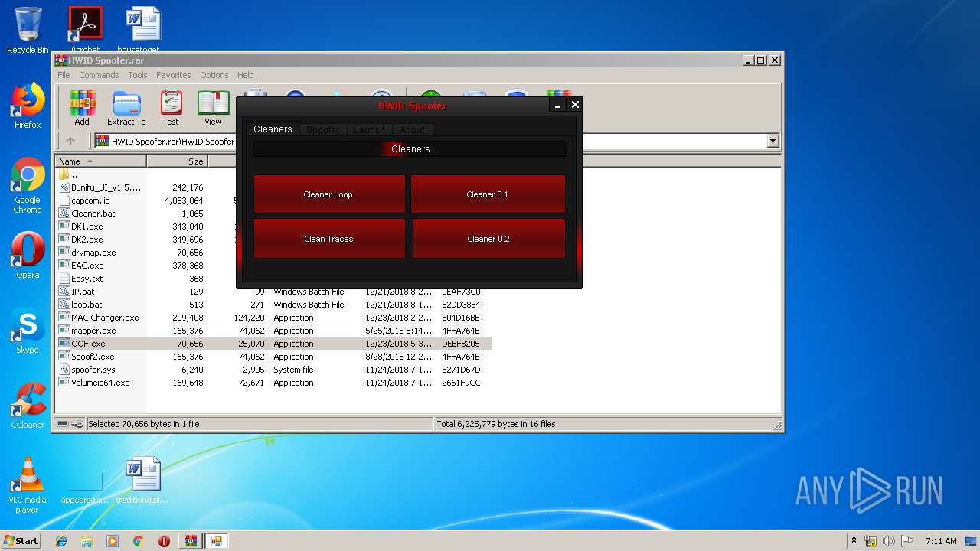980x551 pixels.
Task: Click the Extract To toolbar icon
Action: coord(126,108)
